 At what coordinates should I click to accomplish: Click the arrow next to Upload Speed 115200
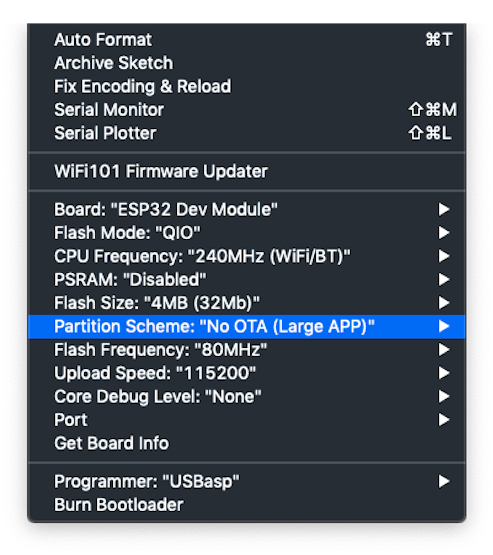[x=444, y=373]
